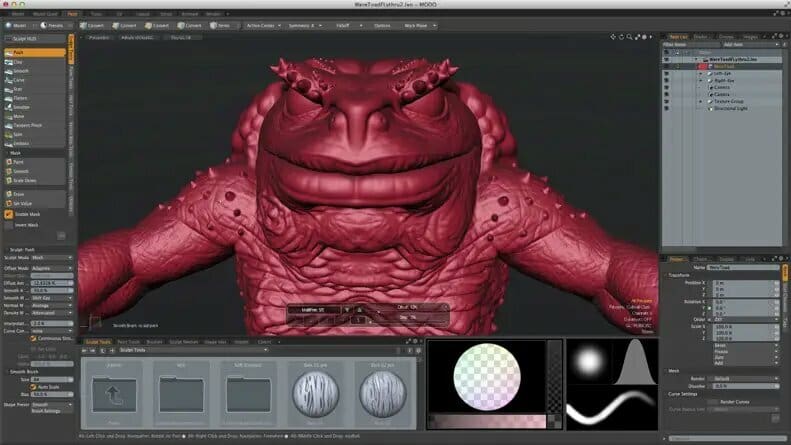The width and height of the screenshot is (791, 445).
Task: Click the viewport zoom magnifier icon
Action: tap(629, 37)
